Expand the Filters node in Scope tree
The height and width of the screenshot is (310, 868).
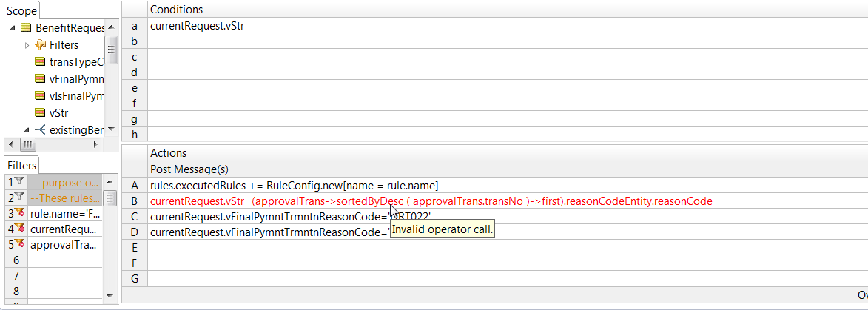click(27, 45)
